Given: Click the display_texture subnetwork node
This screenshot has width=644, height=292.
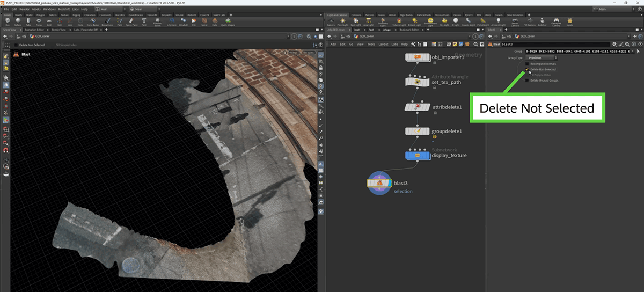Looking at the screenshot, I should pos(417,156).
